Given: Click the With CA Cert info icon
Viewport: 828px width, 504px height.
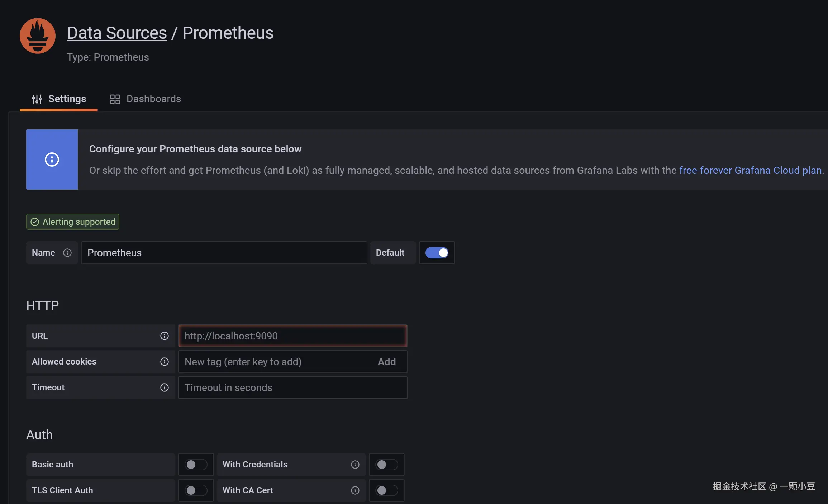Looking at the screenshot, I should pyautogui.click(x=355, y=490).
